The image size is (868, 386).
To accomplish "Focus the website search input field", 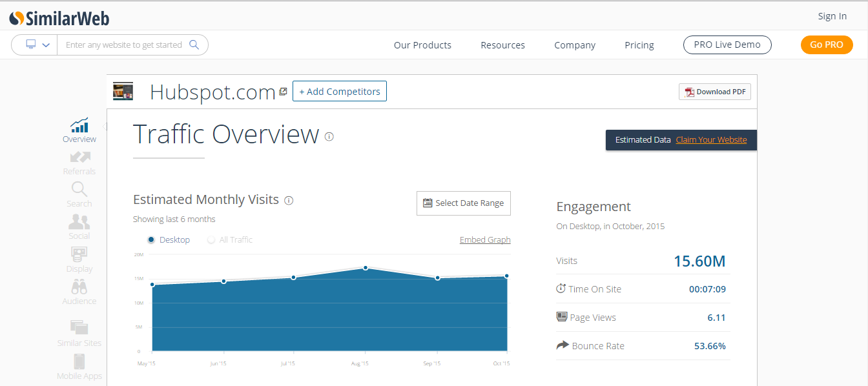I will (124, 45).
